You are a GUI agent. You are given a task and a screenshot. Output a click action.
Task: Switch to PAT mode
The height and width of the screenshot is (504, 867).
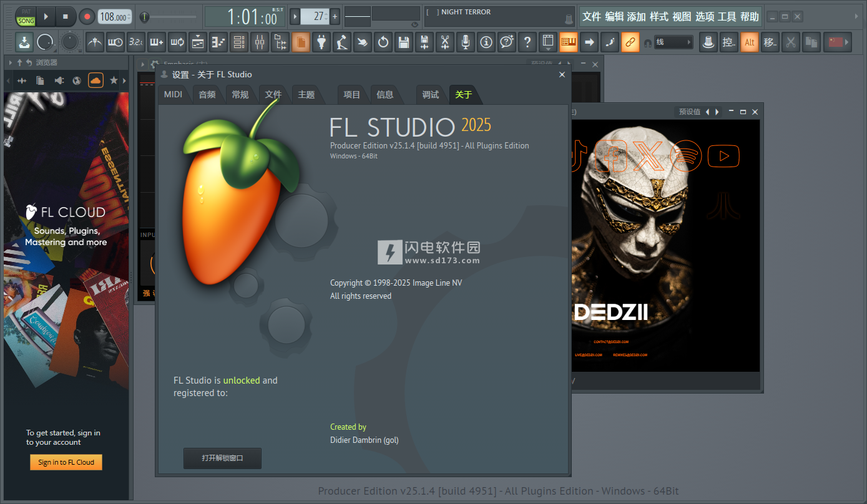click(26, 12)
